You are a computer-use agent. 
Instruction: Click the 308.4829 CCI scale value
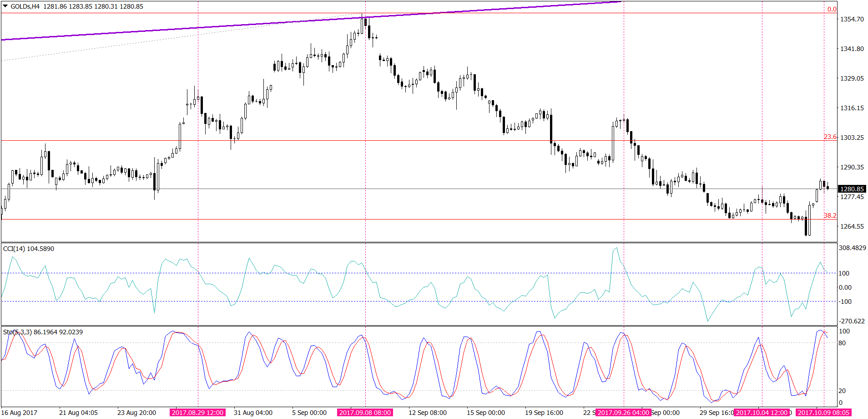(853, 248)
